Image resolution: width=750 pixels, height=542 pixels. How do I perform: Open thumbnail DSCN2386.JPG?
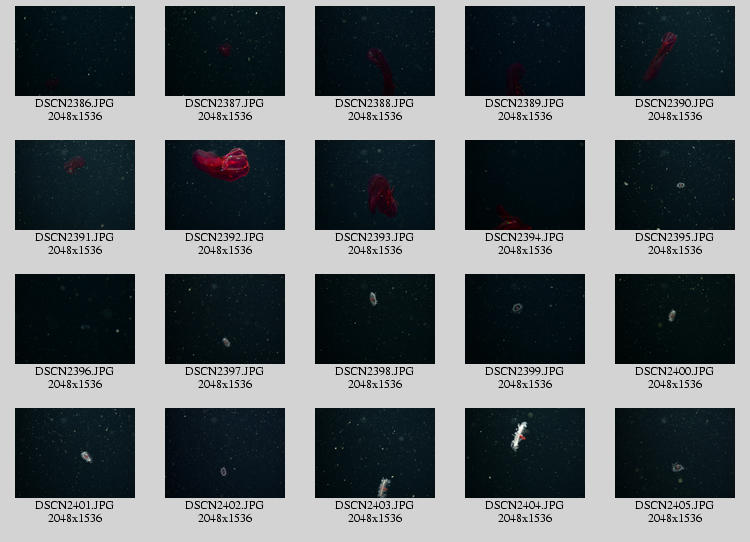point(75,51)
